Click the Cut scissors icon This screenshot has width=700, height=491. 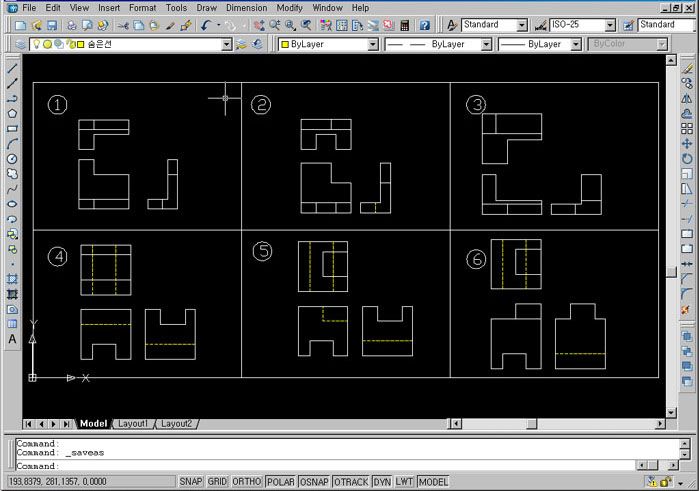pyautogui.click(x=123, y=25)
